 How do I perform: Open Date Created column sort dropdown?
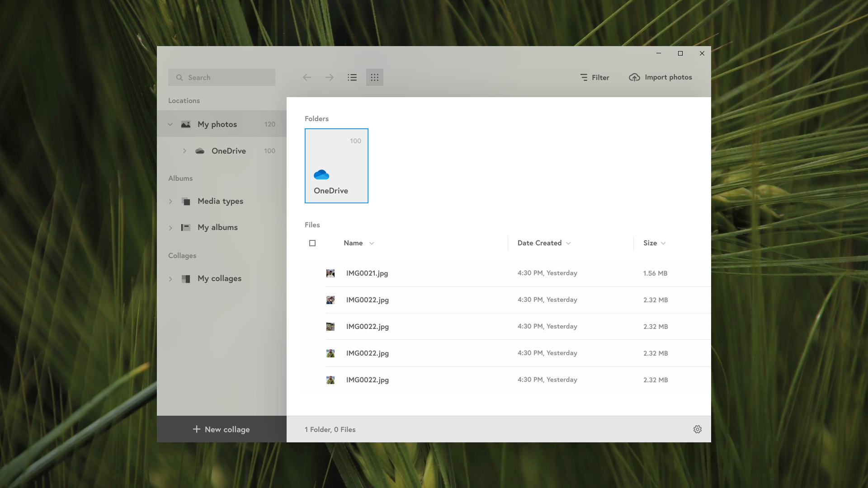coord(568,243)
